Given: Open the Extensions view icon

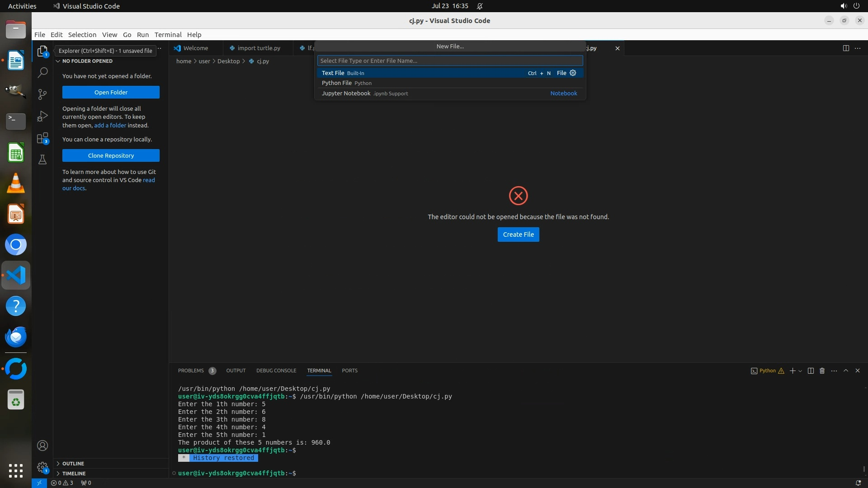Looking at the screenshot, I should point(42,138).
